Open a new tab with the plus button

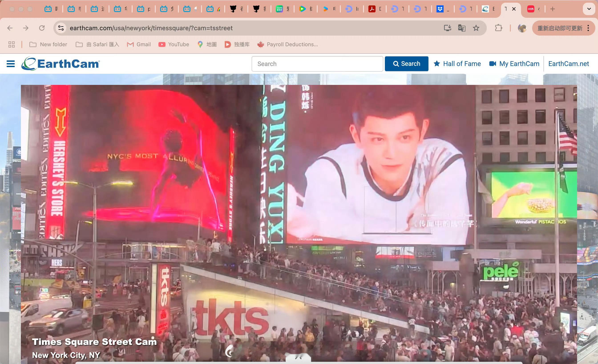(x=553, y=9)
